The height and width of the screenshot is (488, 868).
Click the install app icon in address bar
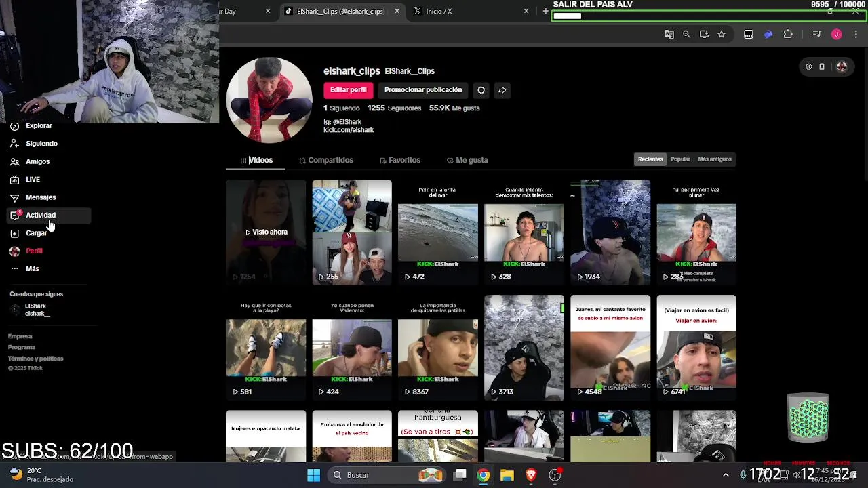coord(704,34)
